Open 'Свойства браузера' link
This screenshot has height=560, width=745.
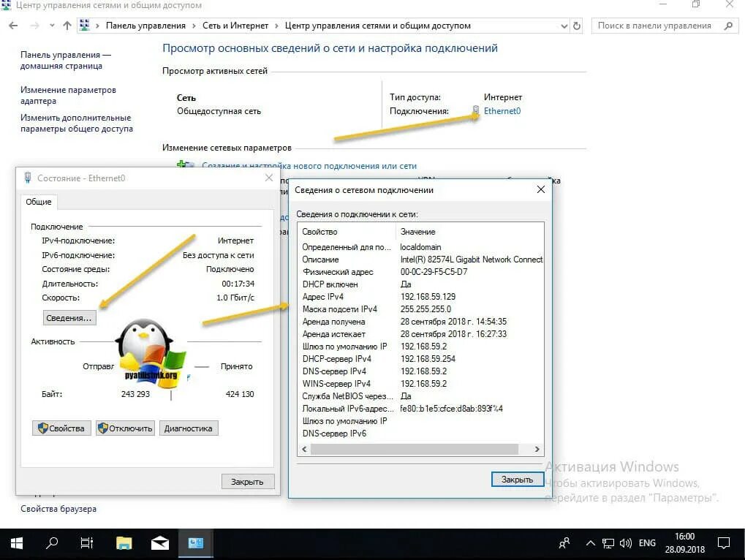tap(58, 509)
